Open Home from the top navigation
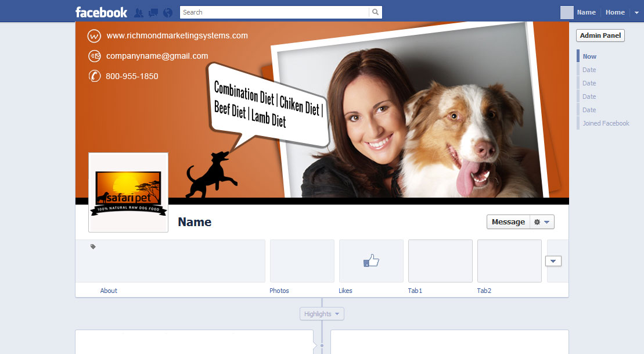The height and width of the screenshot is (354, 644). point(615,12)
